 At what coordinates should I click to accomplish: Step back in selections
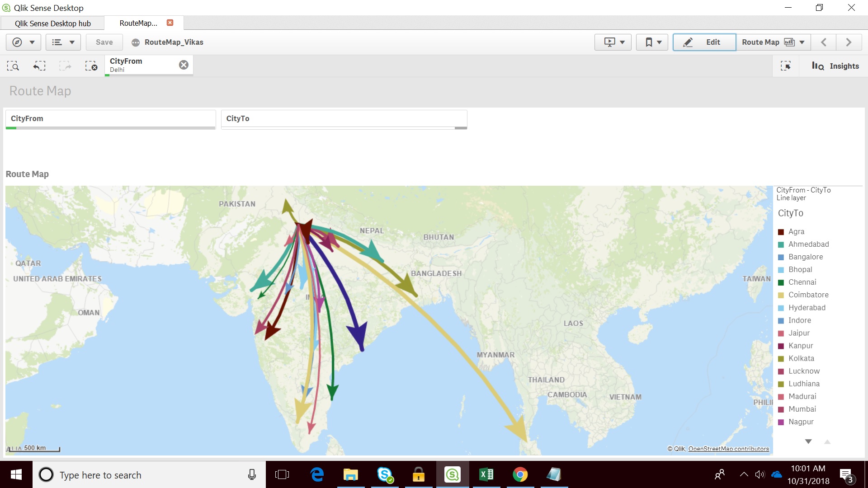pos(39,66)
